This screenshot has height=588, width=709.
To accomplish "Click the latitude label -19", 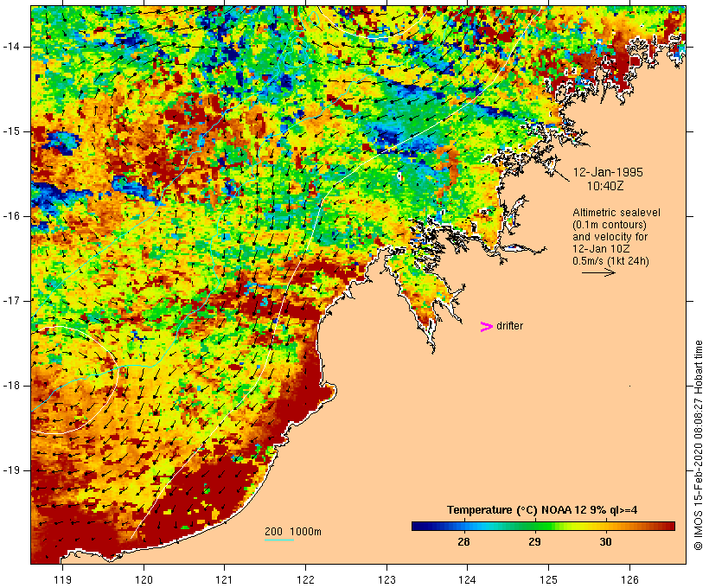I will [x=11, y=470].
